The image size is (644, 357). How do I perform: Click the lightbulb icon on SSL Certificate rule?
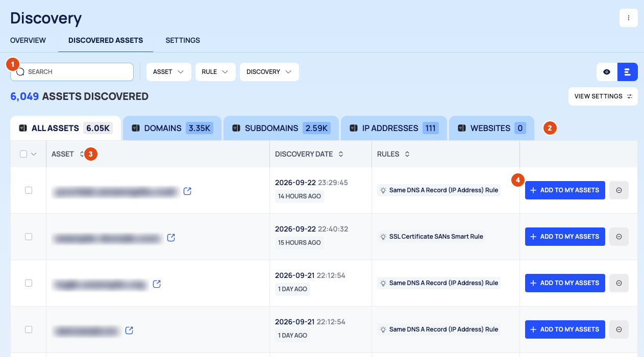[x=383, y=237]
